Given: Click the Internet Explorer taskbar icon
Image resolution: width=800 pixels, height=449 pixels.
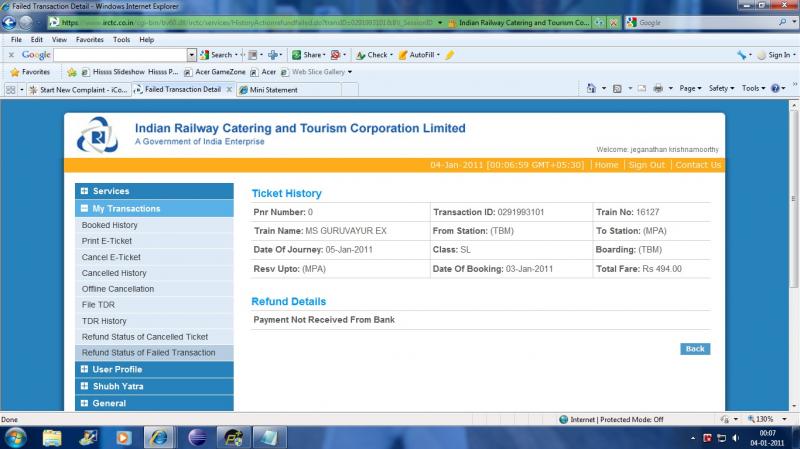Looking at the screenshot, I should tap(159, 438).
